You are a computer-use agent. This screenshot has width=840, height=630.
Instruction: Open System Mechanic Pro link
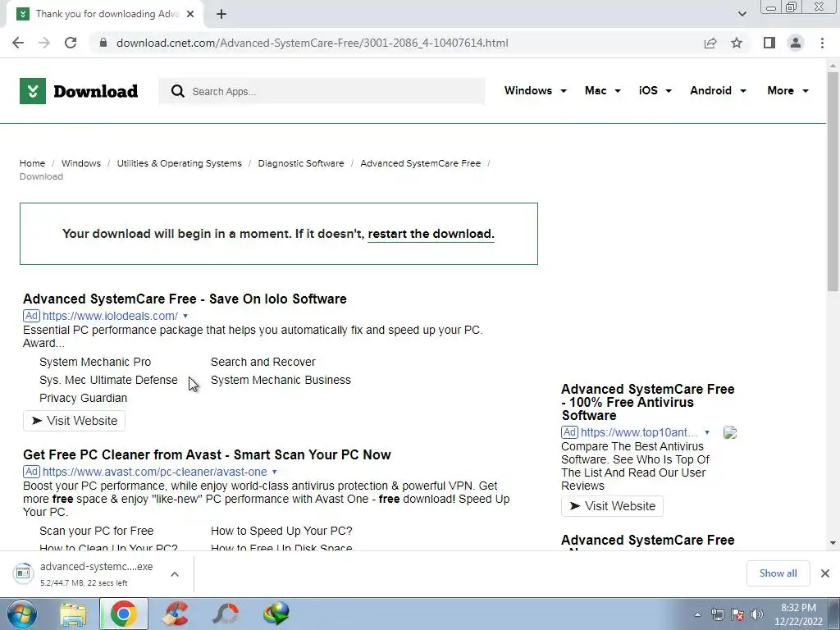(95, 362)
